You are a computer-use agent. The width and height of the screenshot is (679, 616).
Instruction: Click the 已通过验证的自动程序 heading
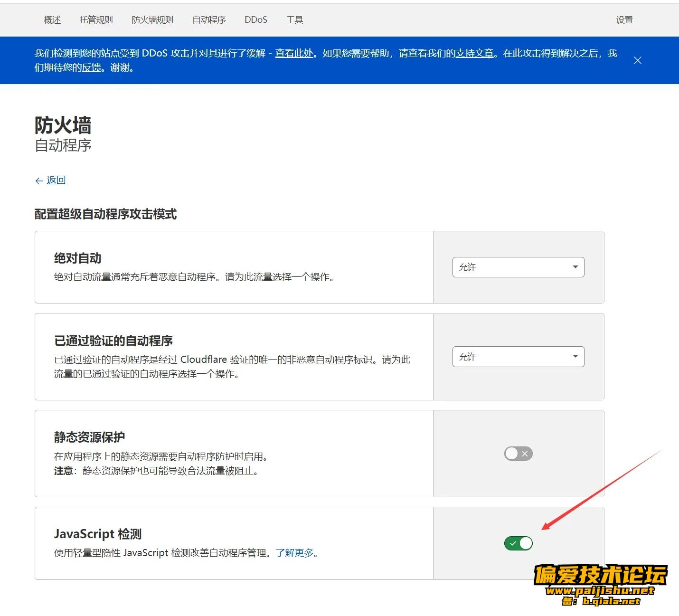(x=113, y=341)
